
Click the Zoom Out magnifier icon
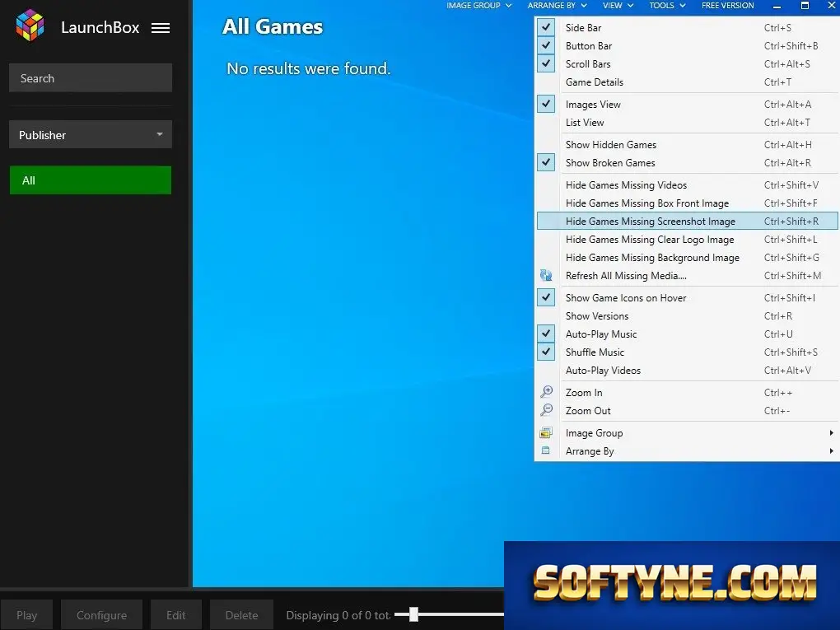(x=546, y=410)
